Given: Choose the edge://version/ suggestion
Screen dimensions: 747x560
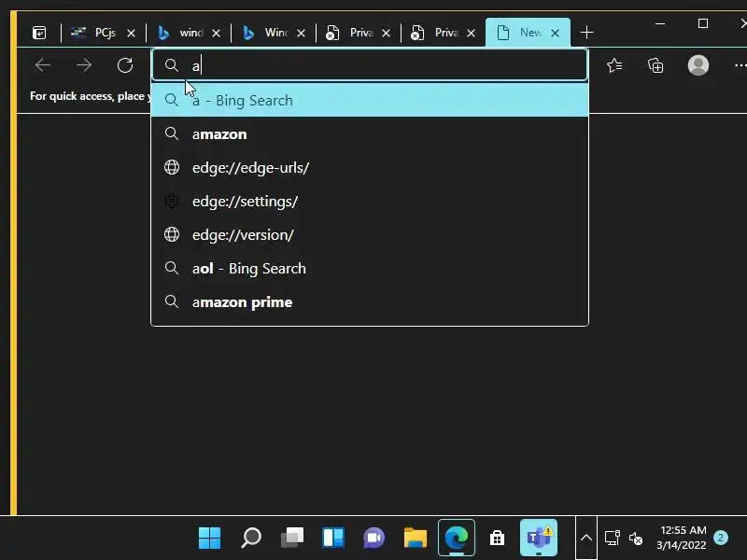Looking at the screenshot, I should pyautogui.click(x=370, y=235).
